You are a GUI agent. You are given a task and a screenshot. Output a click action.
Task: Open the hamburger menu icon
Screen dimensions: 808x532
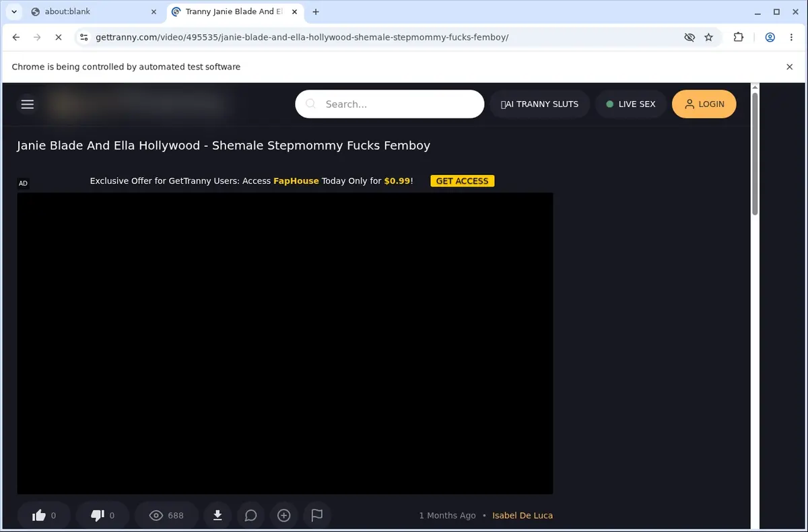coord(27,104)
